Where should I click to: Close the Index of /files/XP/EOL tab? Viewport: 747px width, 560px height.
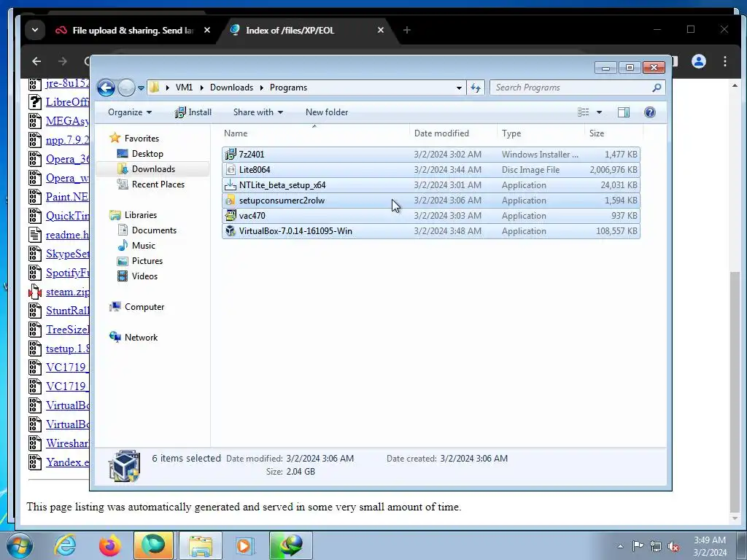pos(381,31)
